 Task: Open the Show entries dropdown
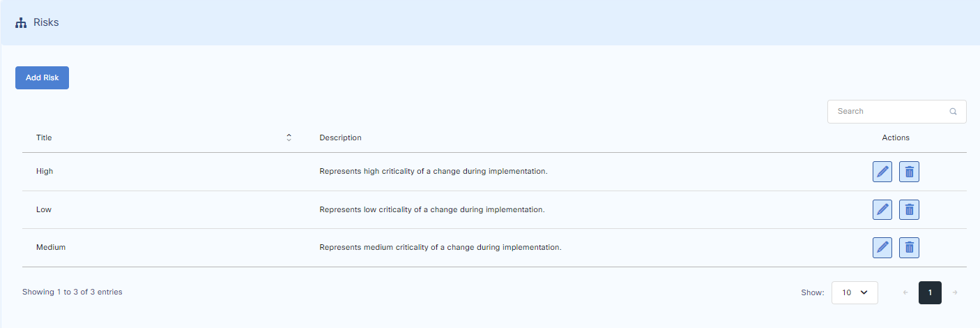pos(855,293)
